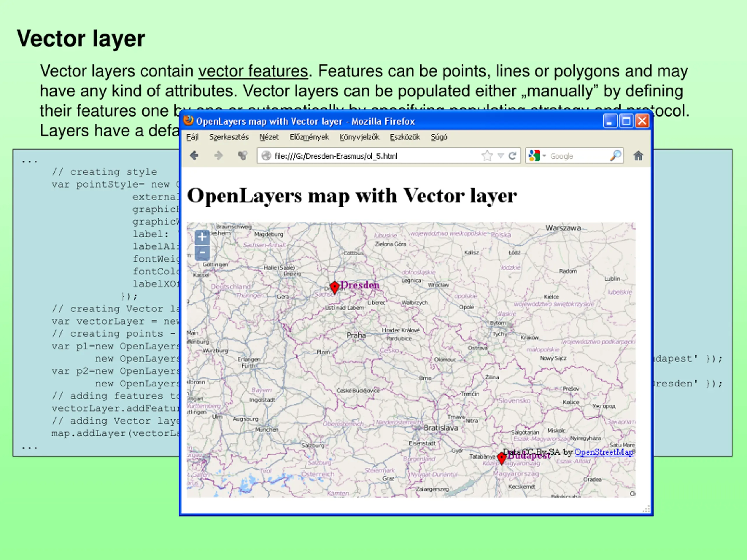Click the Brno label on map
The height and width of the screenshot is (560, 747).
tap(425, 378)
